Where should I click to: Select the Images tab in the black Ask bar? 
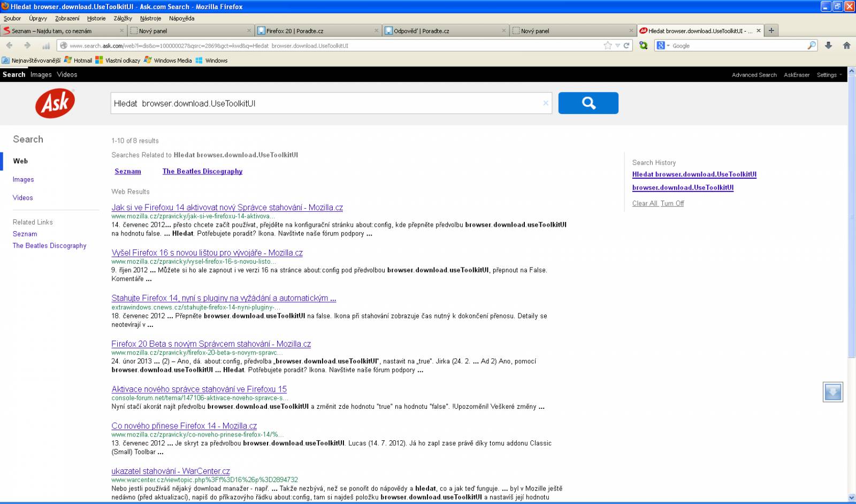[x=41, y=74]
